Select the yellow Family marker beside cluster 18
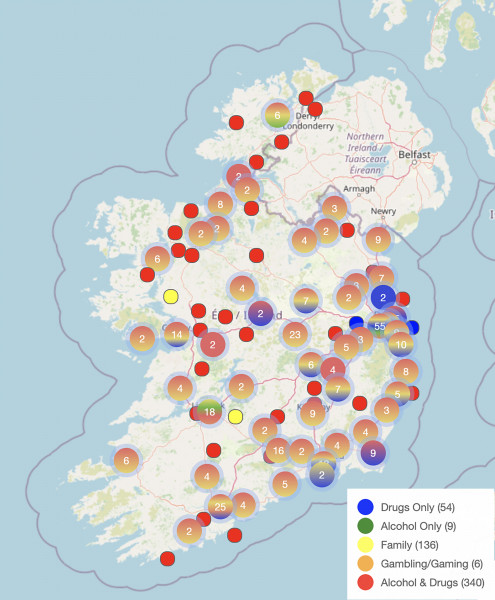The height and width of the screenshot is (600, 495). tap(235, 417)
